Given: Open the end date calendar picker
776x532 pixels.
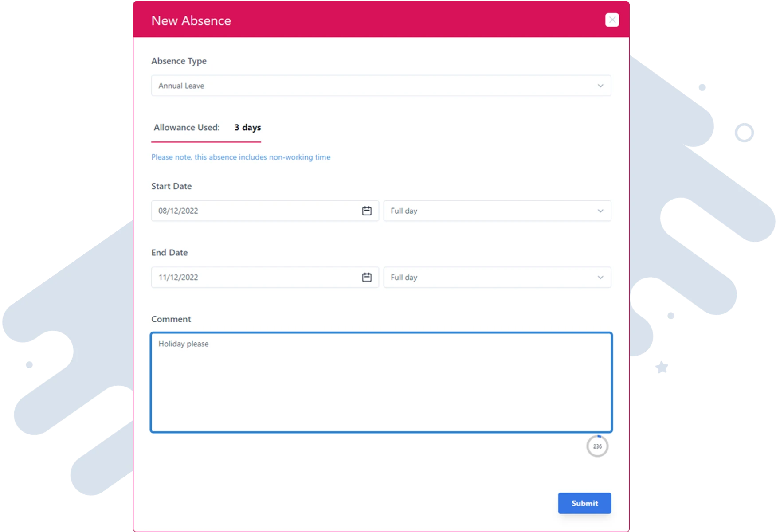Looking at the screenshot, I should [367, 277].
